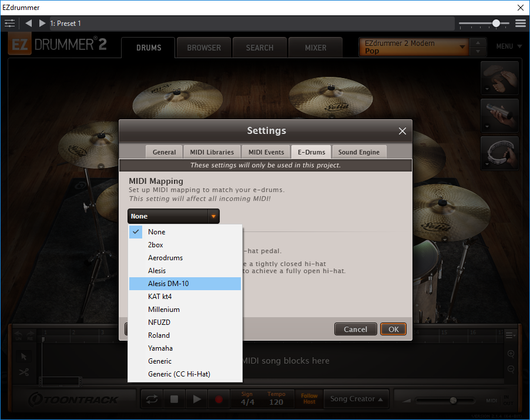Click the 4/4 time signature

[x=247, y=402]
